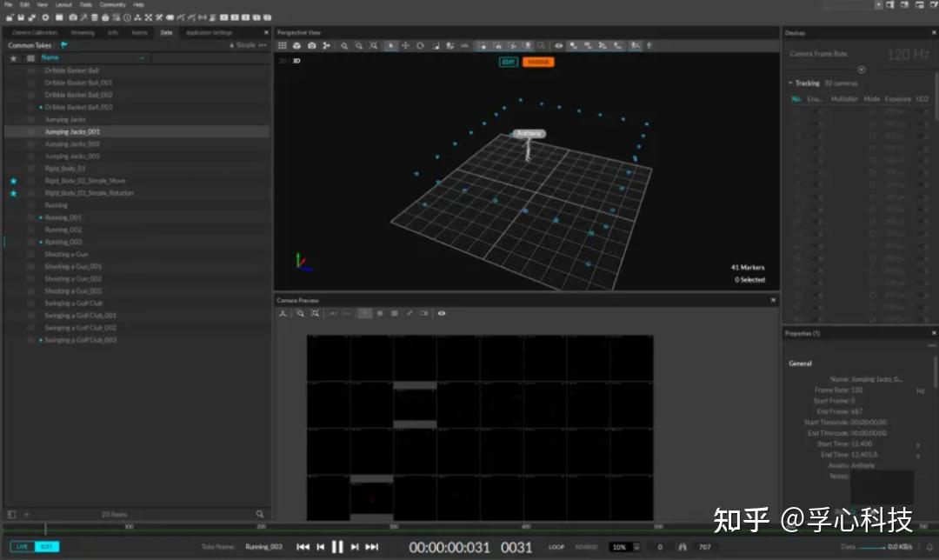This screenshot has height=560, width=939.
Task: Open the File menu
Action: point(9,4)
